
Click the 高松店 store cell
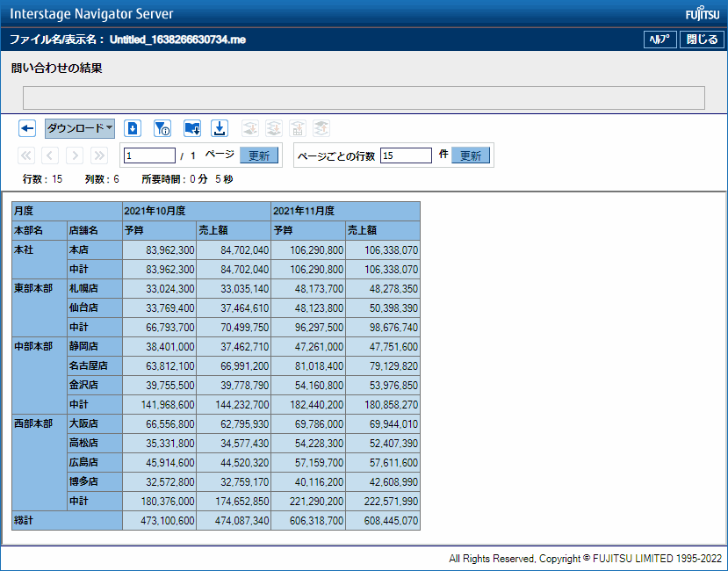pyautogui.click(x=95, y=443)
